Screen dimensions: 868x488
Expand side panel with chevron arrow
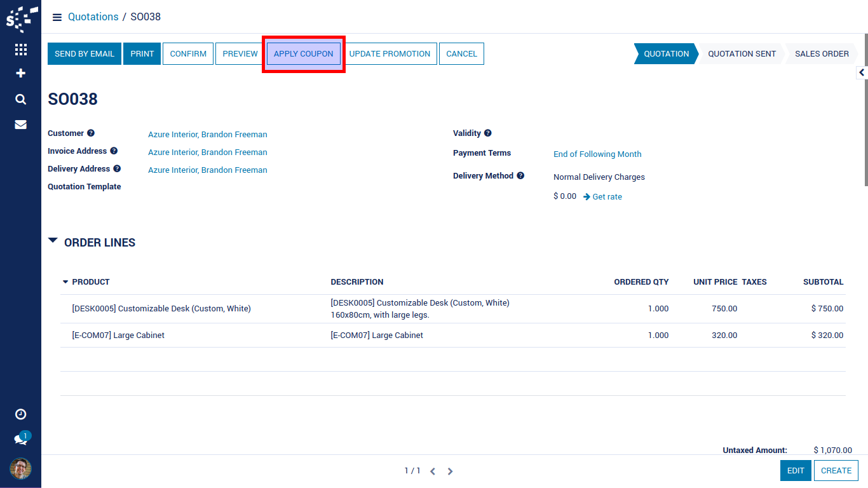click(862, 73)
